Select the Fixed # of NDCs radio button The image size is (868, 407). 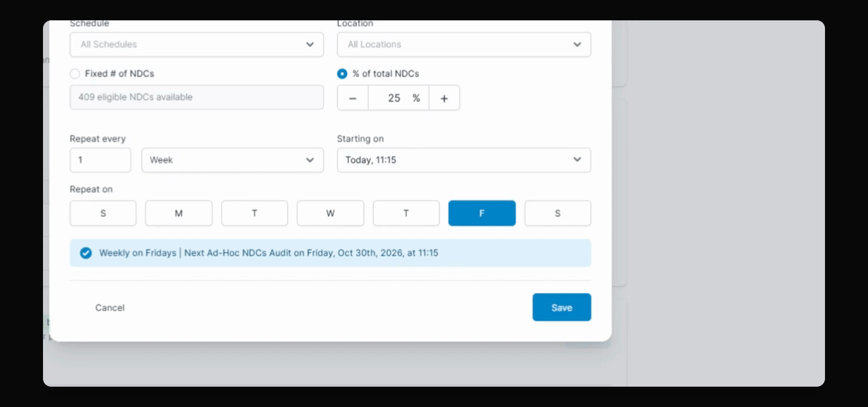pyautogui.click(x=75, y=73)
